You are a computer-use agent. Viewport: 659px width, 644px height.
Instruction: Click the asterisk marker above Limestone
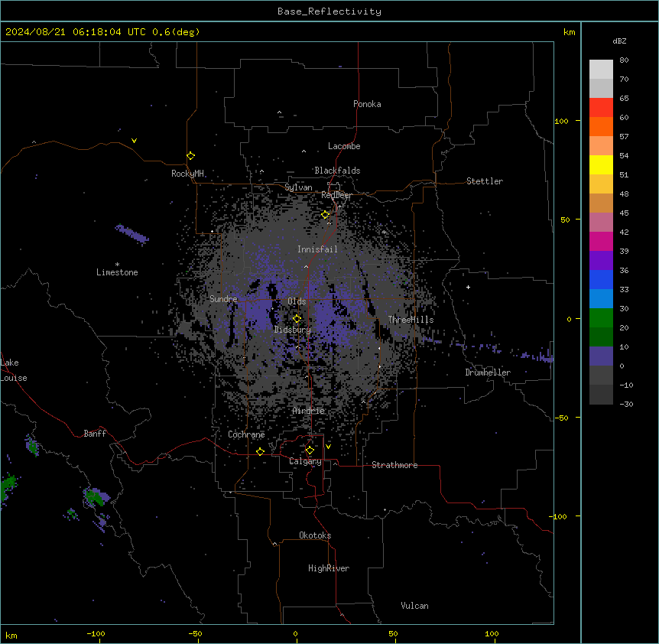tap(117, 265)
